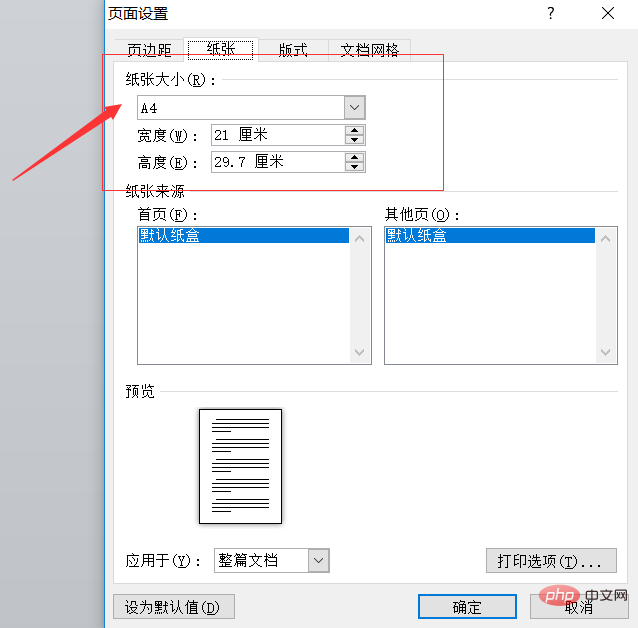Select 默认纸盒 in the 其他页 list

[x=490, y=235]
